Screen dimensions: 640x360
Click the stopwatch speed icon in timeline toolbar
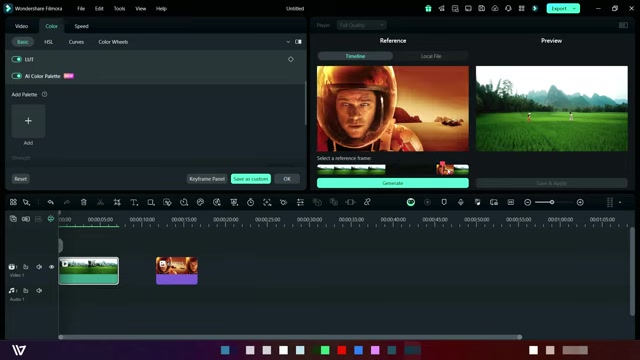[251, 202]
